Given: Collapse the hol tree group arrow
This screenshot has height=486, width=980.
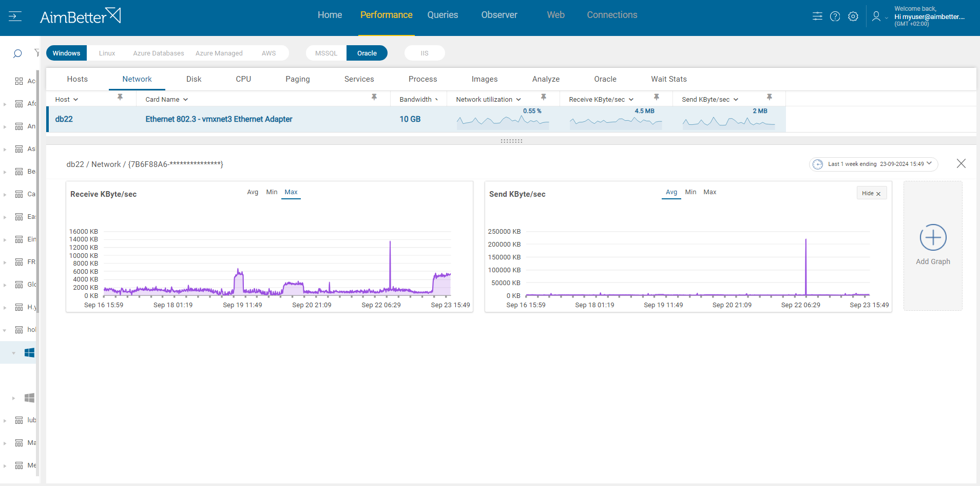Looking at the screenshot, I should click(x=5, y=330).
